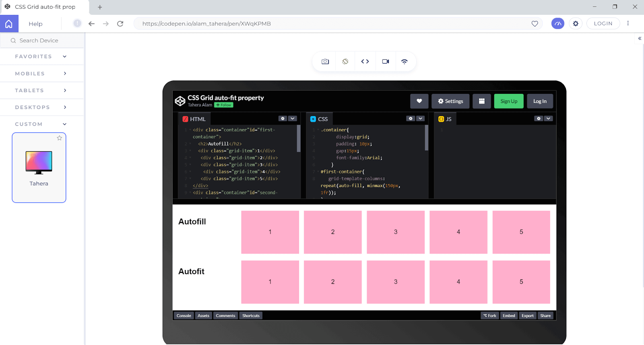Screen dimensions: 644x345
Task: Open the HTML editor dropdown arrow
Action: pyautogui.click(x=293, y=118)
